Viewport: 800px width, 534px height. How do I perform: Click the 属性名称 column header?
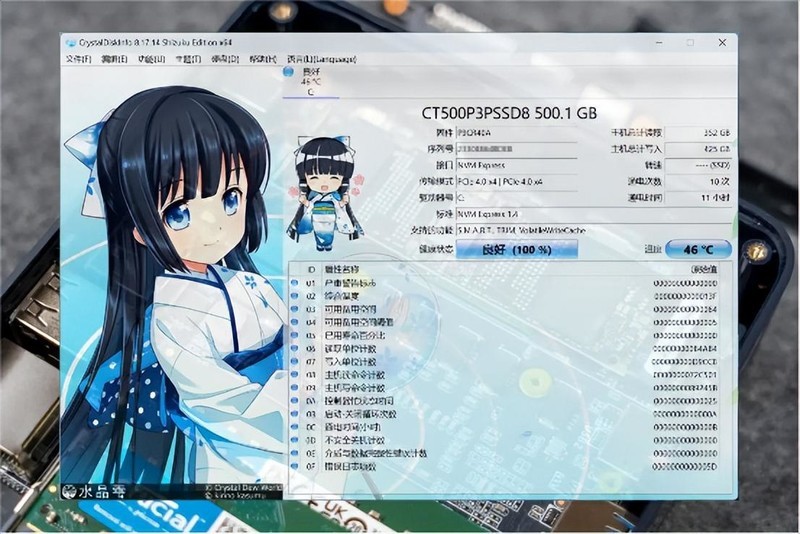342,269
